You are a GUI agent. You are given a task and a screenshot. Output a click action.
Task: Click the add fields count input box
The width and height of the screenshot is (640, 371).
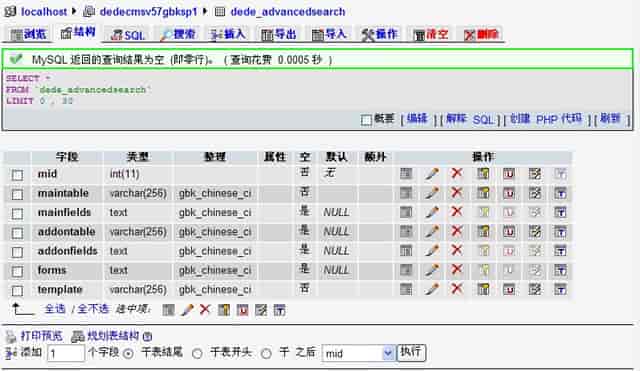click(x=66, y=353)
